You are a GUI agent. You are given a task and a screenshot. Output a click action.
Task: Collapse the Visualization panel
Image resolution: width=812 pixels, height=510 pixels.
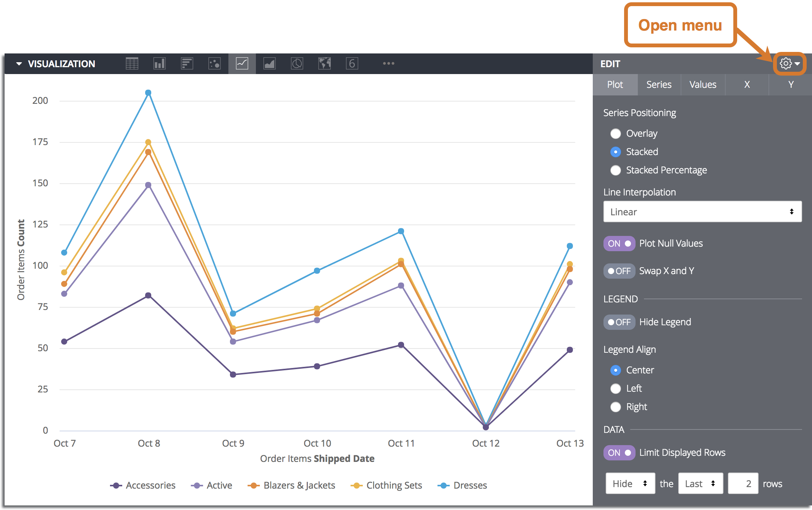(19, 64)
